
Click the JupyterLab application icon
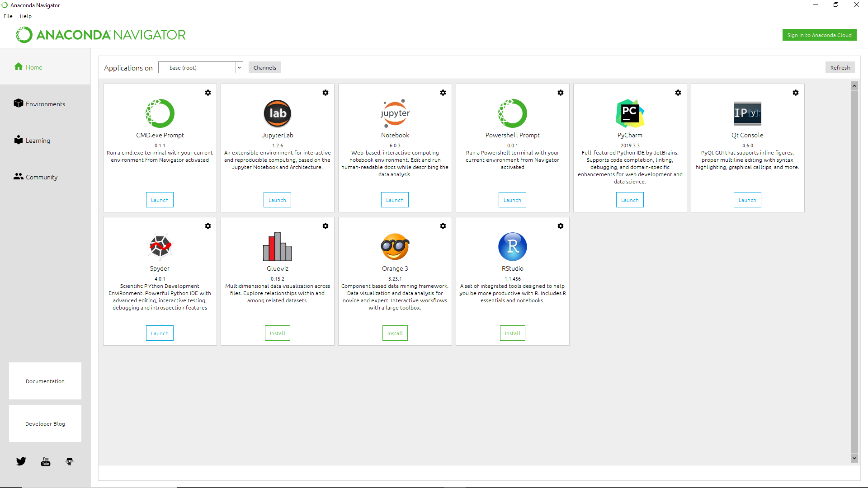[277, 113]
